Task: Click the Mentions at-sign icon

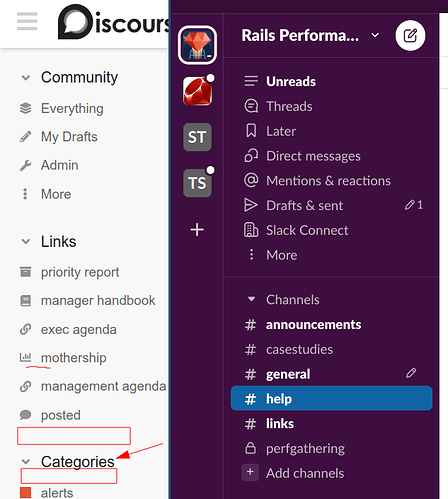Action: pos(251,180)
